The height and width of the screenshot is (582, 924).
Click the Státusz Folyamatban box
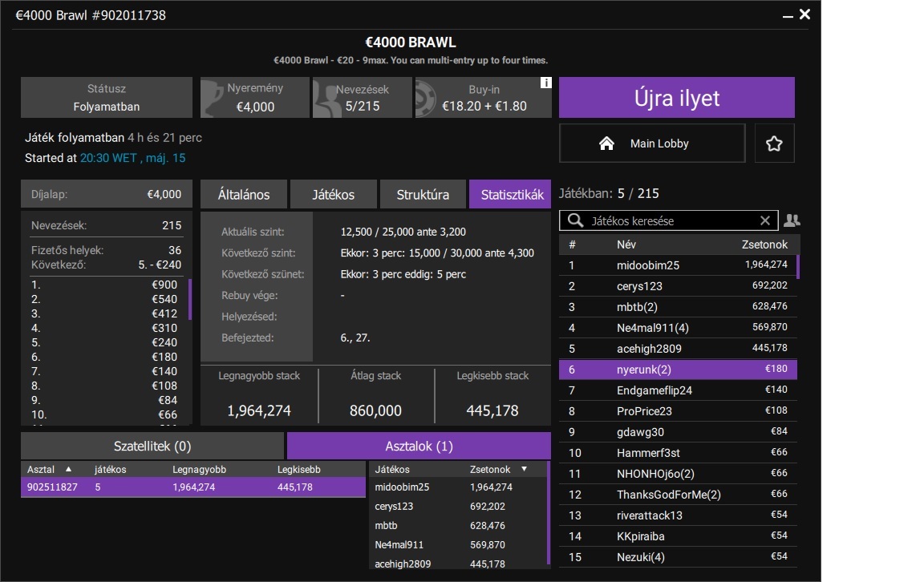107,98
